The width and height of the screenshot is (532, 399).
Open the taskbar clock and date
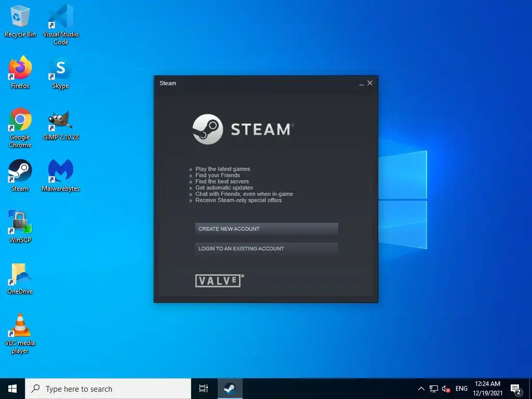point(487,389)
